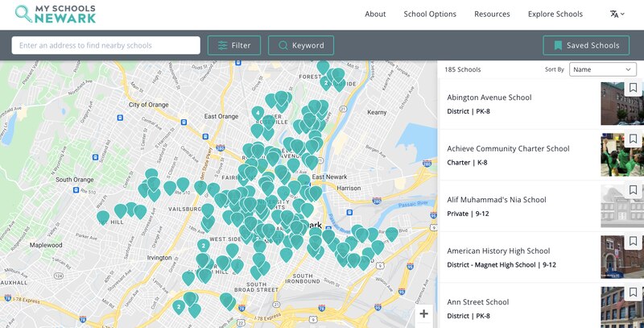Open Explore Schools page
Screen dimensions: 644x328
555,14
